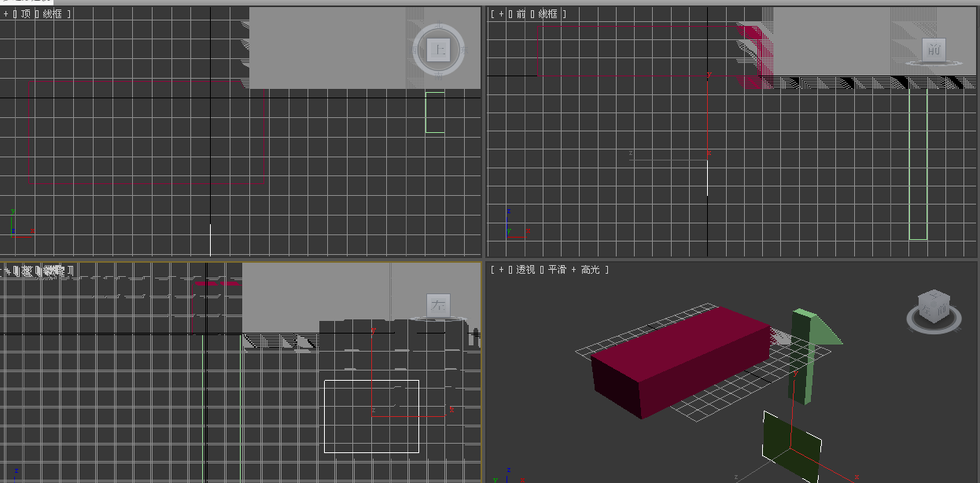Click the Left viewport ViewCube face 左

[x=438, y=305]
